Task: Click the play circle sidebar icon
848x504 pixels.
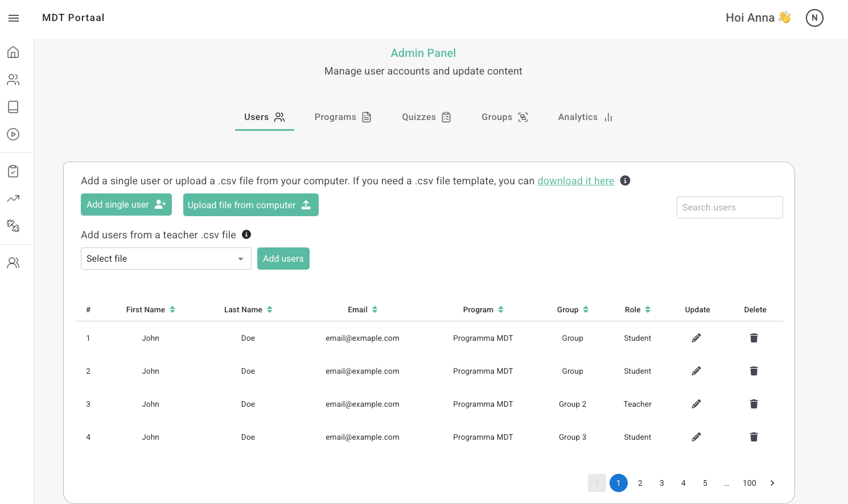Action: (x=13, y=134)
